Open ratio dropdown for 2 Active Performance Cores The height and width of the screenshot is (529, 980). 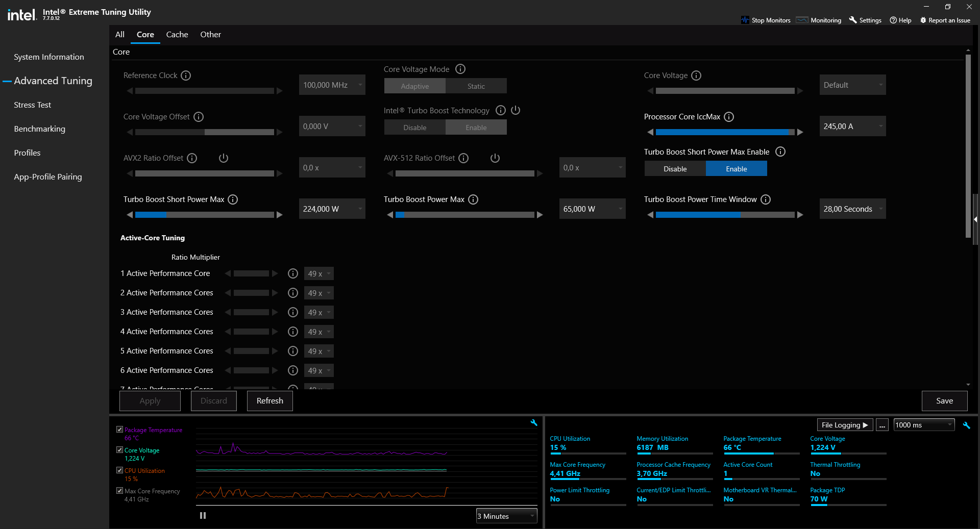(x=319, y=293)
